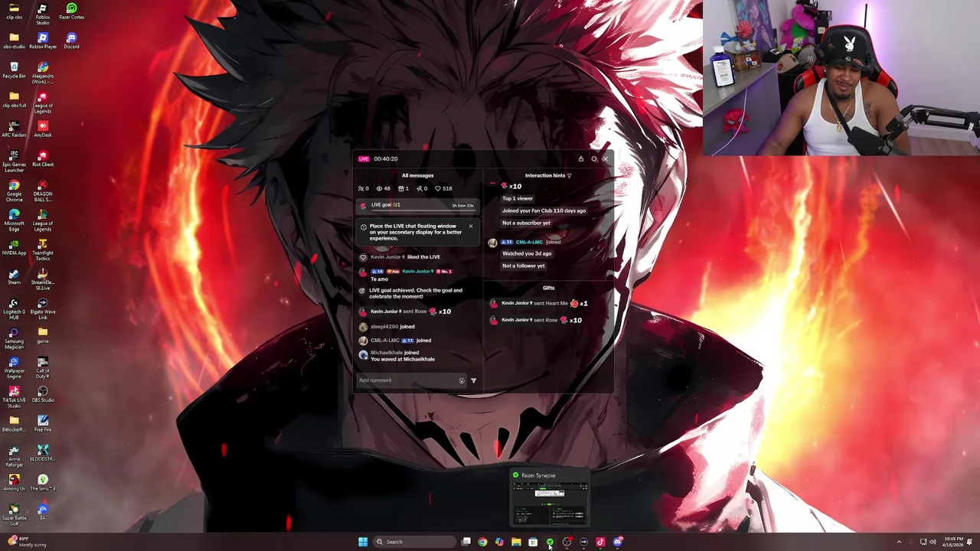Launch Epic Games Launcher from desktop
The width and height of the screenshot is (980, 551).
[x=14, y=161]
